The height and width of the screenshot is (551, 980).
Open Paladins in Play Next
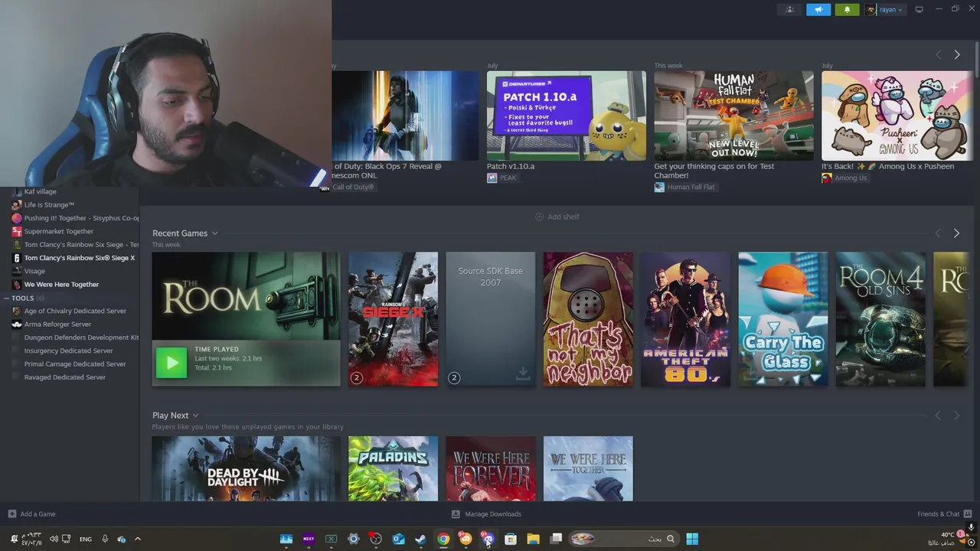(x=393, y=469)
